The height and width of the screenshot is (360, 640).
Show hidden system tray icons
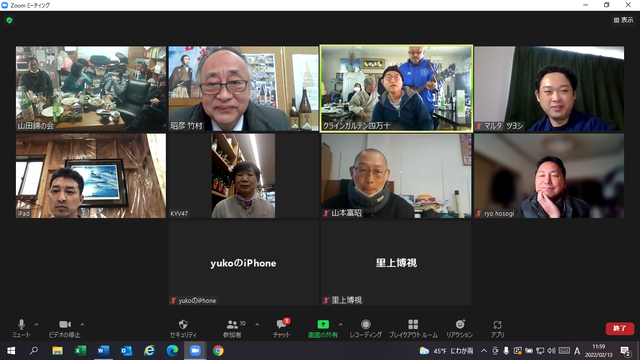click(484, 351)
